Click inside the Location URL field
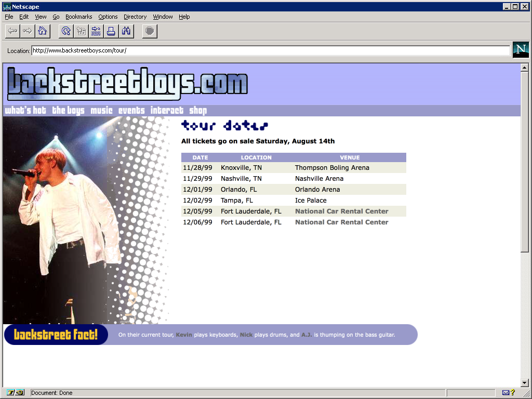 [x=208, y=50]
